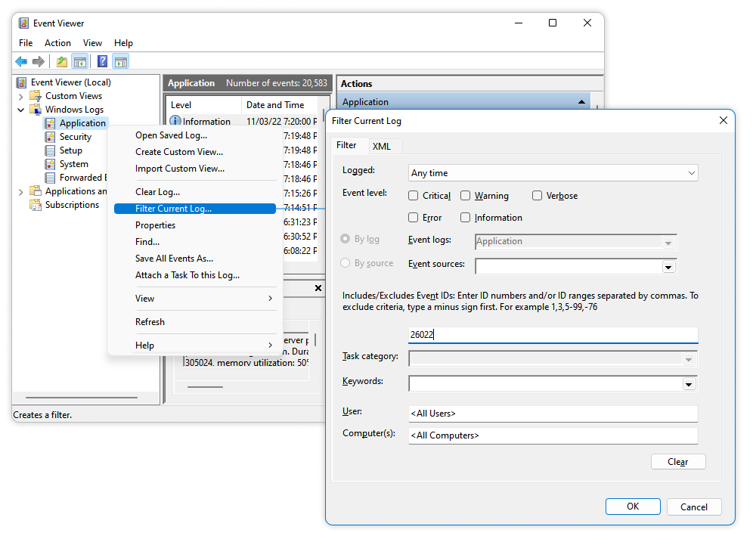The image size is (756, 536).
Task: Open the File menu
Action: click(x=26, y=43)
